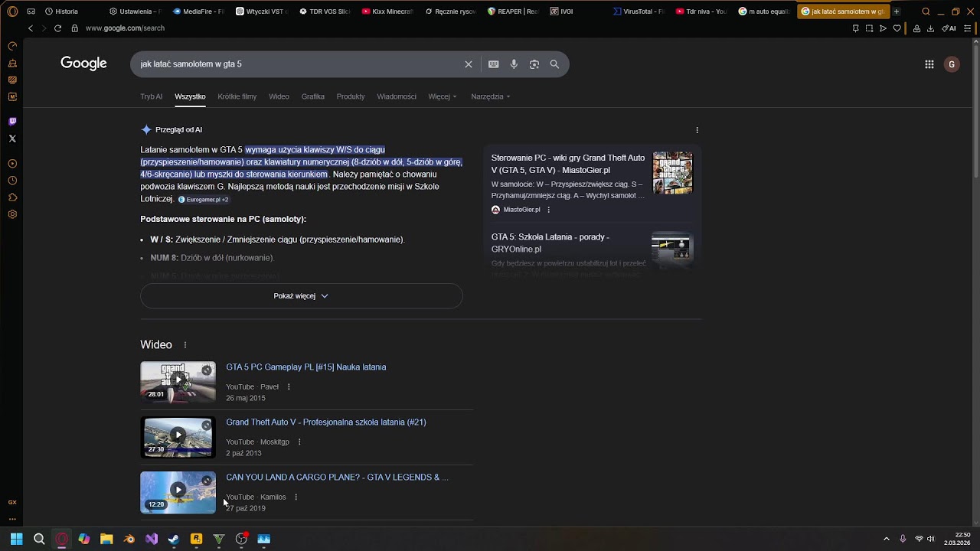Open the Google apps grid
980x551 pixels.
[929, 64]
